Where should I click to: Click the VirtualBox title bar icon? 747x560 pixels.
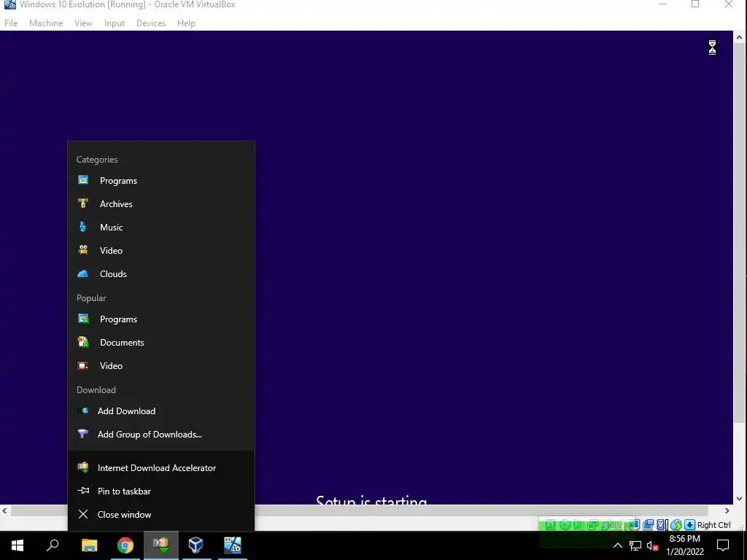pyautogui.click(x=9, y=4)
